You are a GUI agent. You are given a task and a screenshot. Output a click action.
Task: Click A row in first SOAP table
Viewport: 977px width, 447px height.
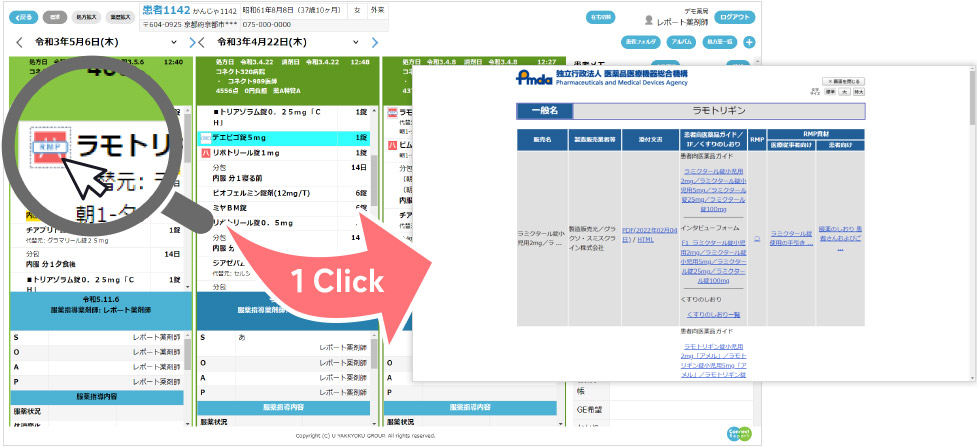(97, 367)
